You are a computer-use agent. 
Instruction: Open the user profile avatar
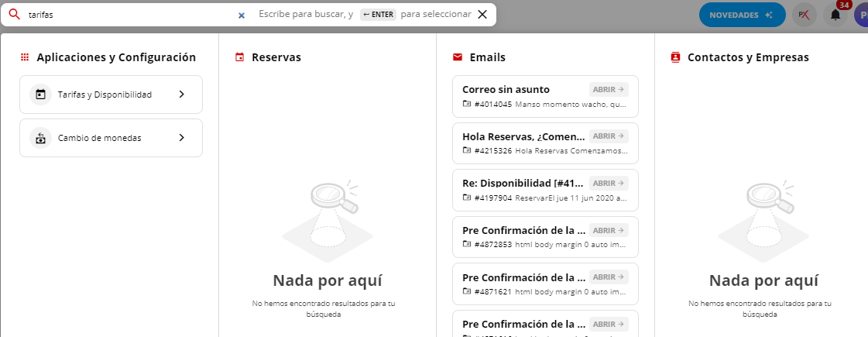[862, 15]
